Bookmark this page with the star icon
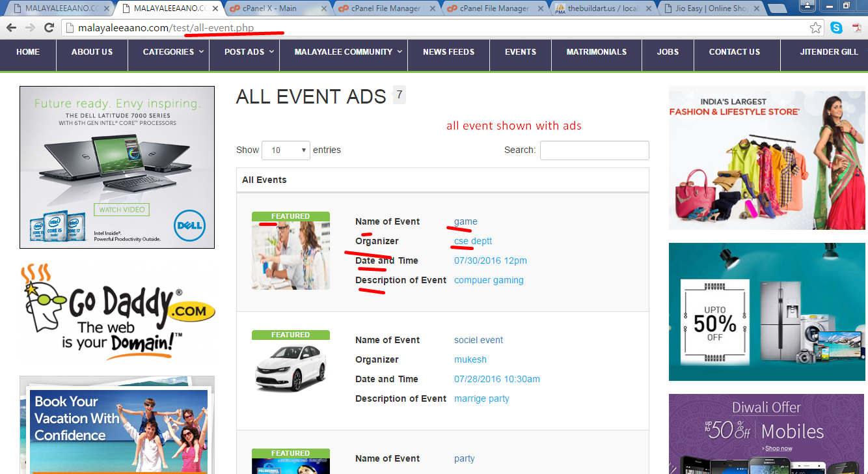The height and width of the screenshot is (474, 868). pos(815,28)
